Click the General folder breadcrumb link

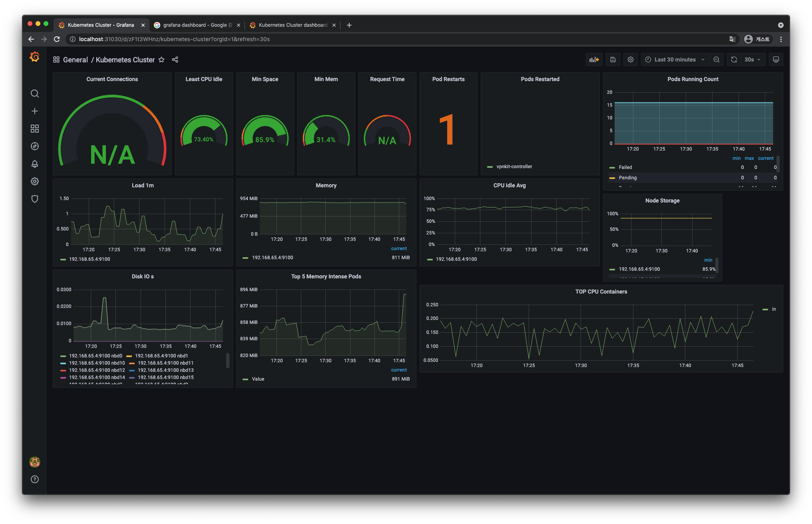(75, 60)
